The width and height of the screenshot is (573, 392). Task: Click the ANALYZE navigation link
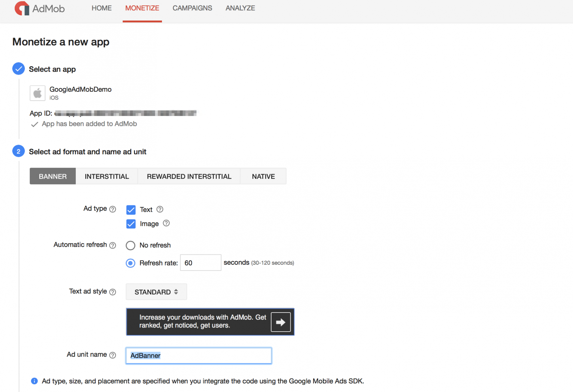pyautogui.click(x=240, y=8)
